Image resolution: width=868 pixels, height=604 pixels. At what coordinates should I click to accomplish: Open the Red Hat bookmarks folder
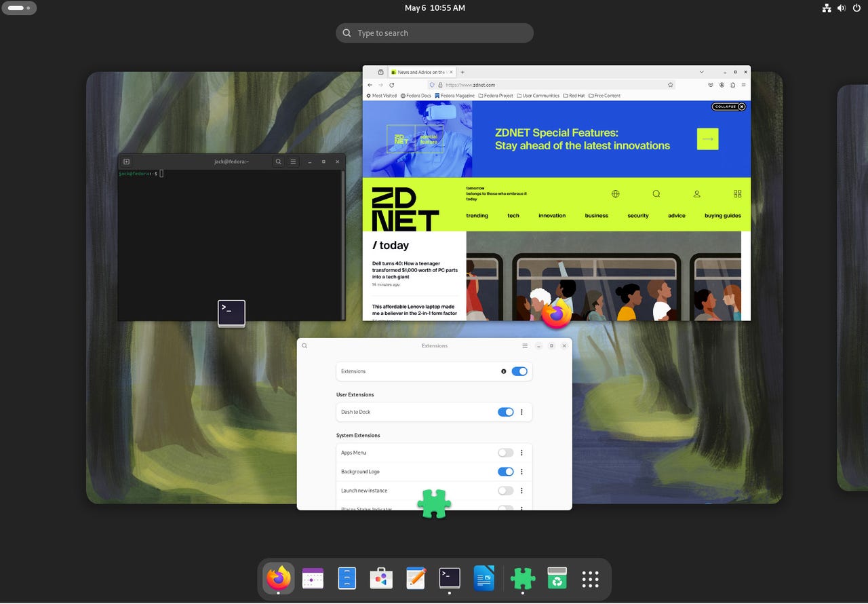coord(574,96)
